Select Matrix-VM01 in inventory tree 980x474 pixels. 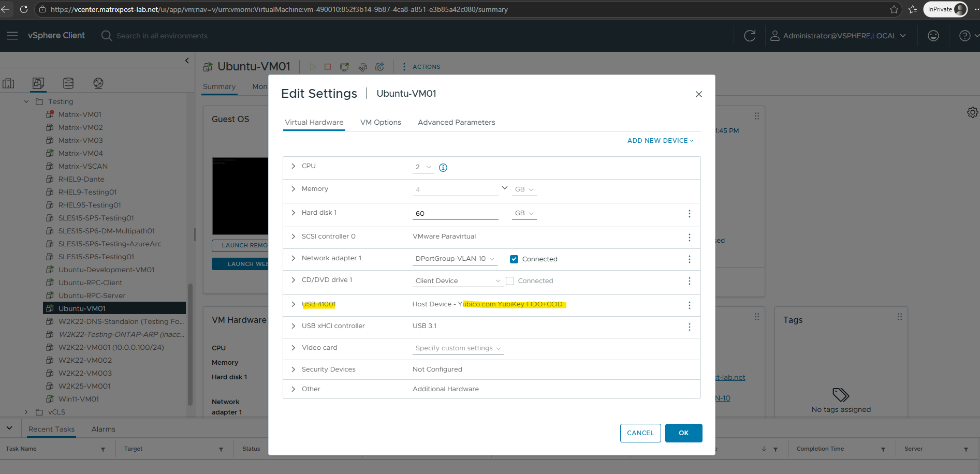coord(80,115)
